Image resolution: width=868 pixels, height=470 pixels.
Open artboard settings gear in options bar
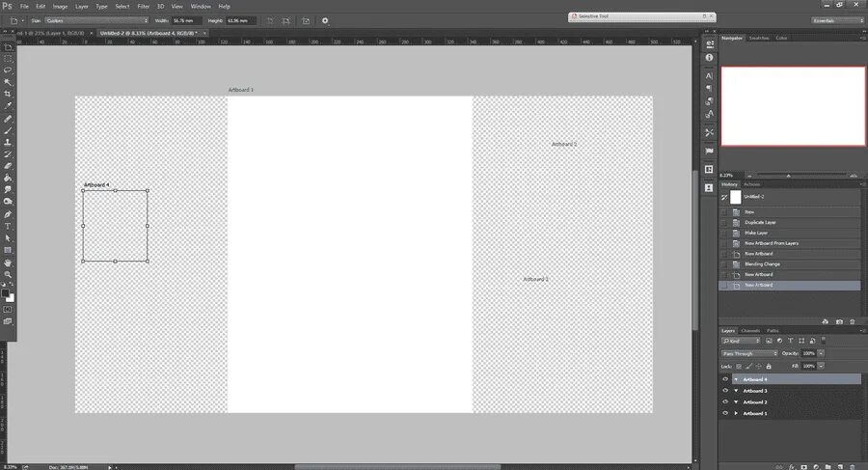[x=325, y=20]
